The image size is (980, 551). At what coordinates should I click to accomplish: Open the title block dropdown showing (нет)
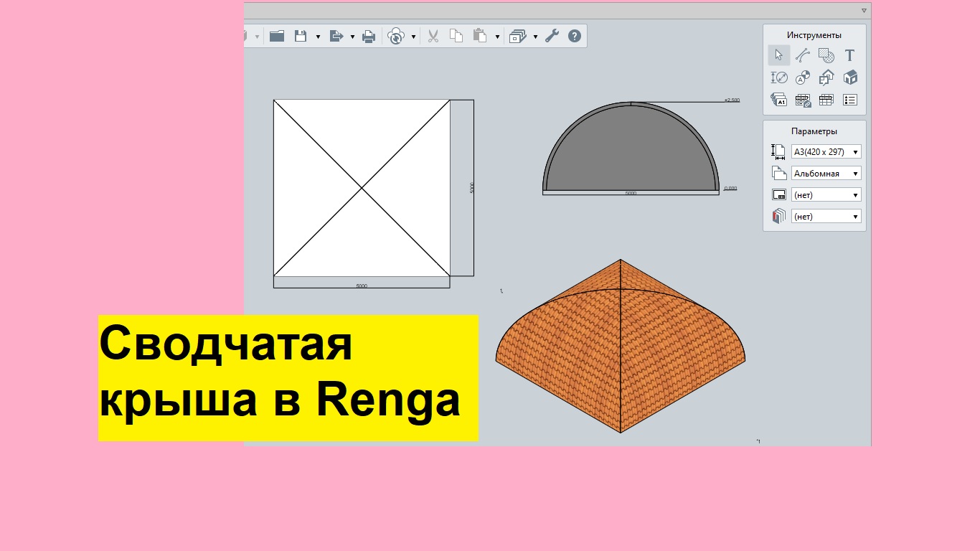(826, 195)
